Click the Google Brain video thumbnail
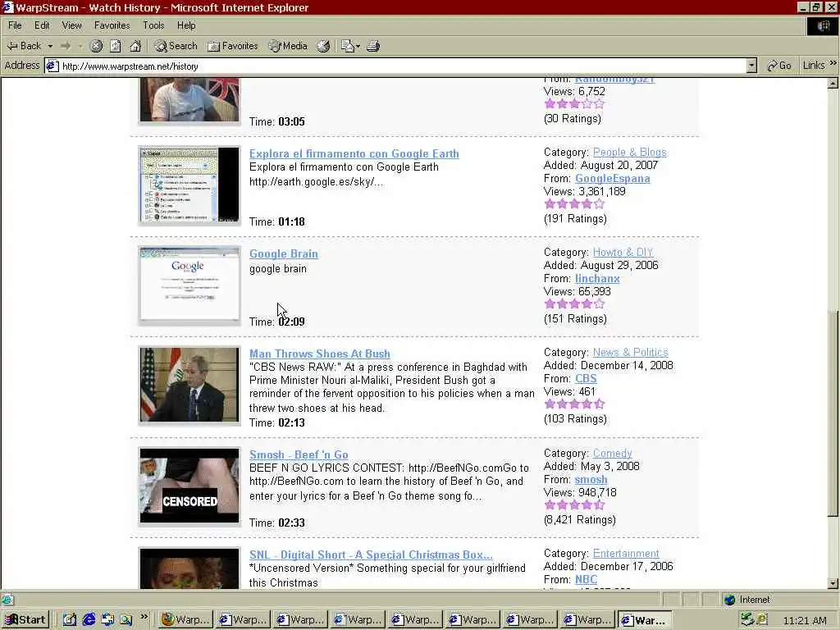 click(189, 285)
